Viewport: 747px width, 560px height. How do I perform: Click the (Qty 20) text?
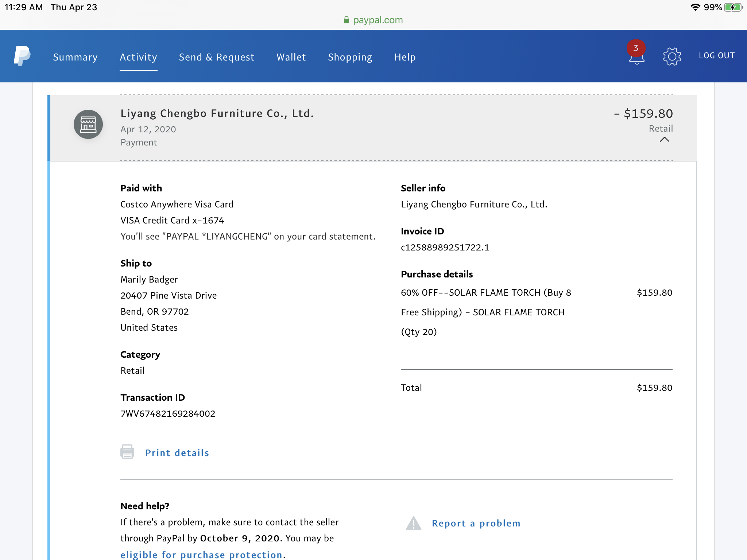click(419, 332)
